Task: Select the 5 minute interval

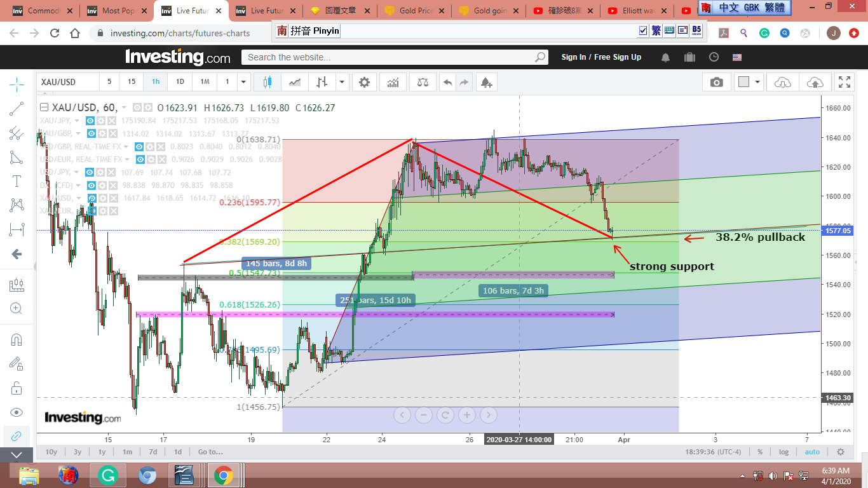Action: [109, 82]
